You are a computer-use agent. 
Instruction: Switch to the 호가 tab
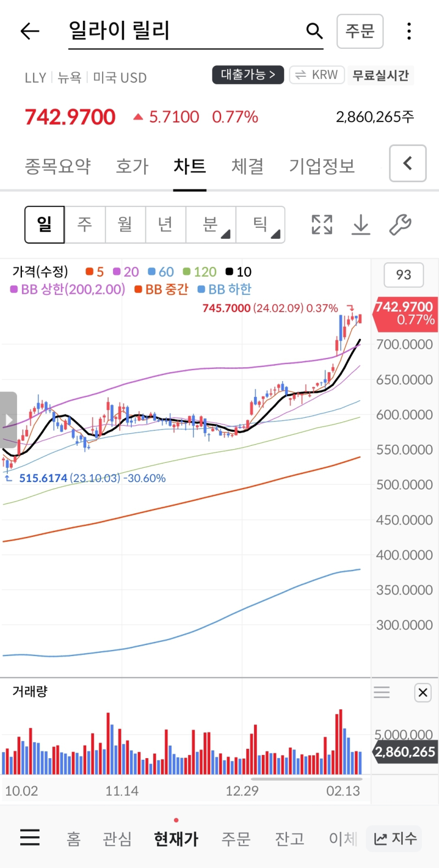[132, 166]
